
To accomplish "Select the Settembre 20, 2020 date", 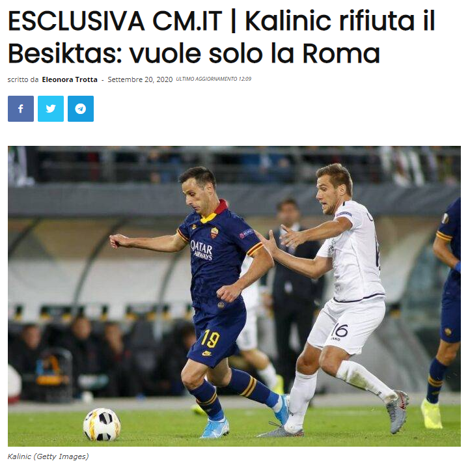I will pyautogui.click(x=140, y=79).
